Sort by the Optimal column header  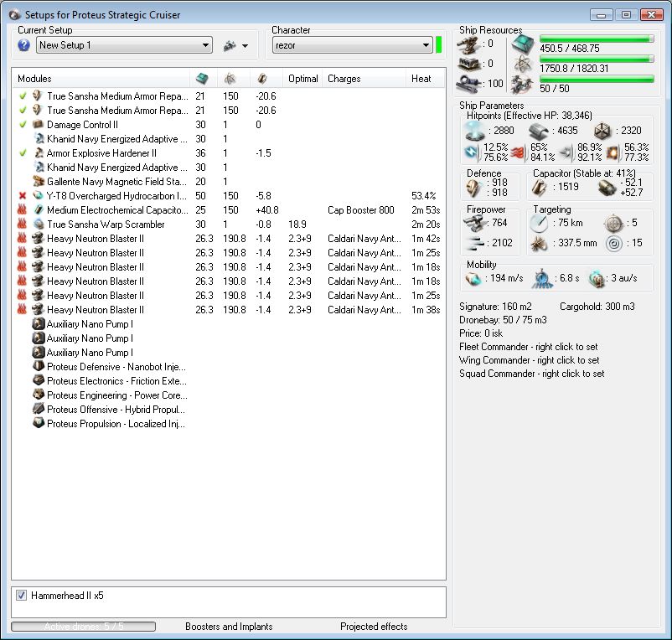(x=302, y=79)
